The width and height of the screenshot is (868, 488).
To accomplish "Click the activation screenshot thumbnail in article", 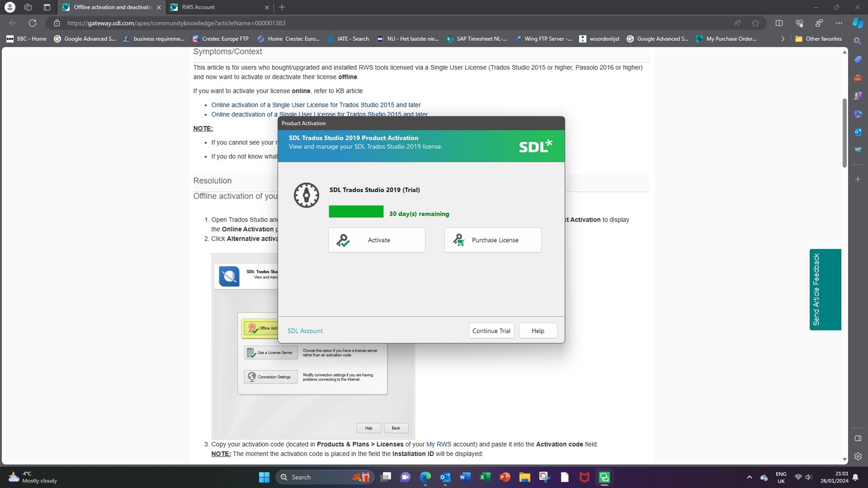I will pos(313,346).
